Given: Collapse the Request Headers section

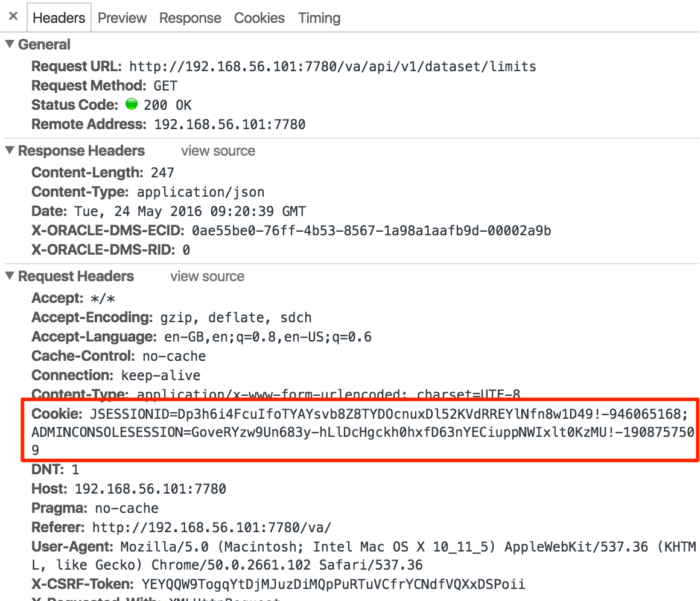Looking at the screenshot, I should (10, 276).
